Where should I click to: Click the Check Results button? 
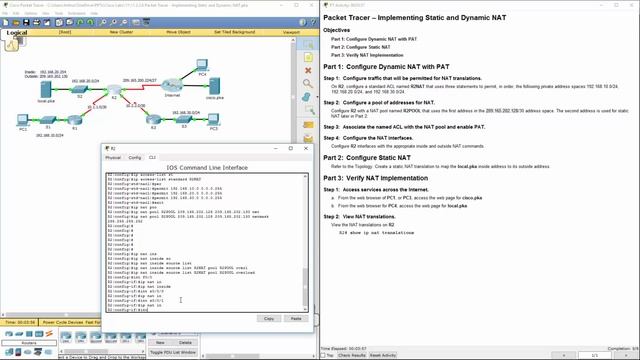(352, 356)
